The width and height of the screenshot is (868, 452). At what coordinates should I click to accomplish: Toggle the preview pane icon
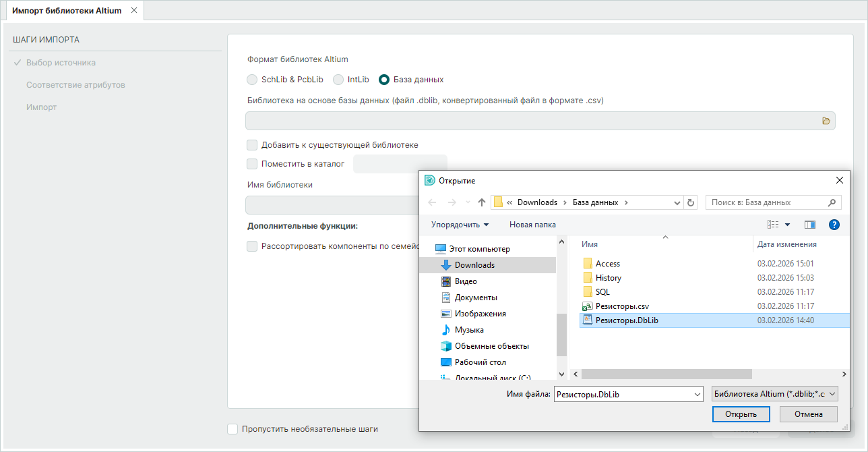tap(809, 225)
